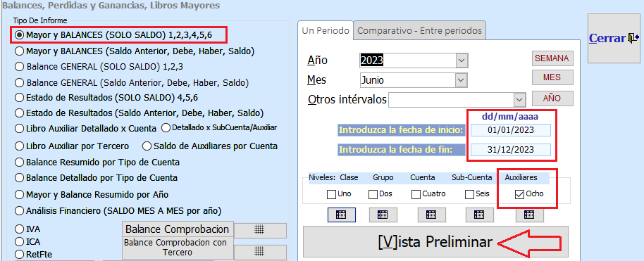Select the IVA report option
This screenshot has height=261, width=644.
(x=27, y=229)
